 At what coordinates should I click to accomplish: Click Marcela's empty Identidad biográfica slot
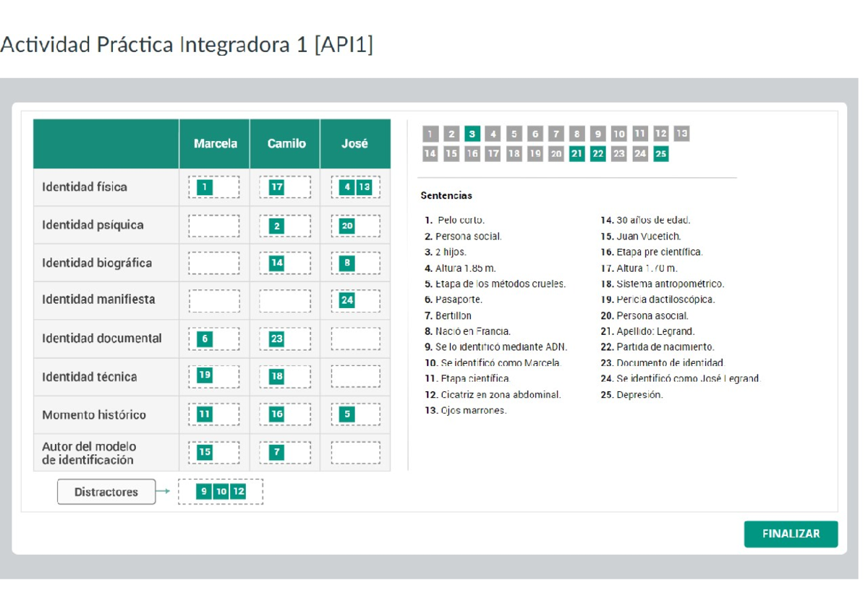click(214, 263)
